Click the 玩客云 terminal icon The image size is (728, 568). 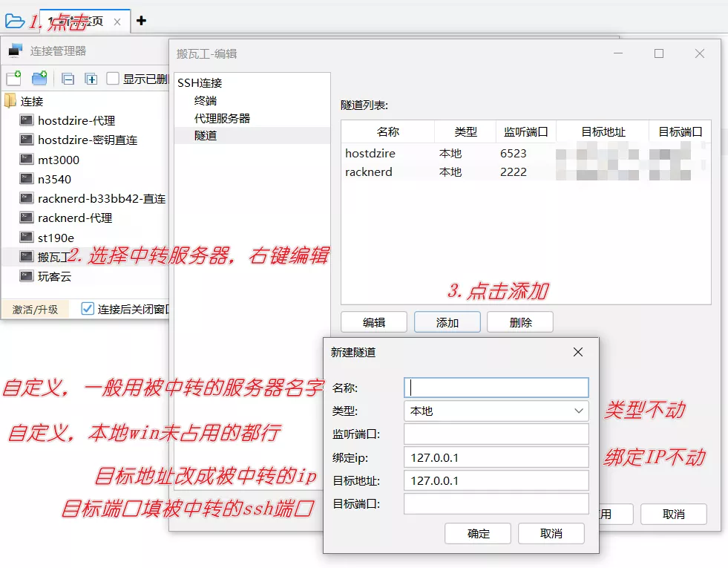[x=27, y=276]
